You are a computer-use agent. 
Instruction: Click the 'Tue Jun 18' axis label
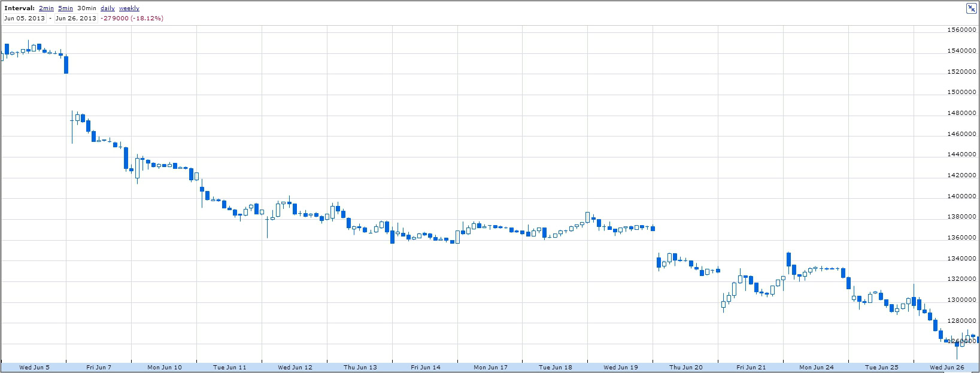point(556,367)
